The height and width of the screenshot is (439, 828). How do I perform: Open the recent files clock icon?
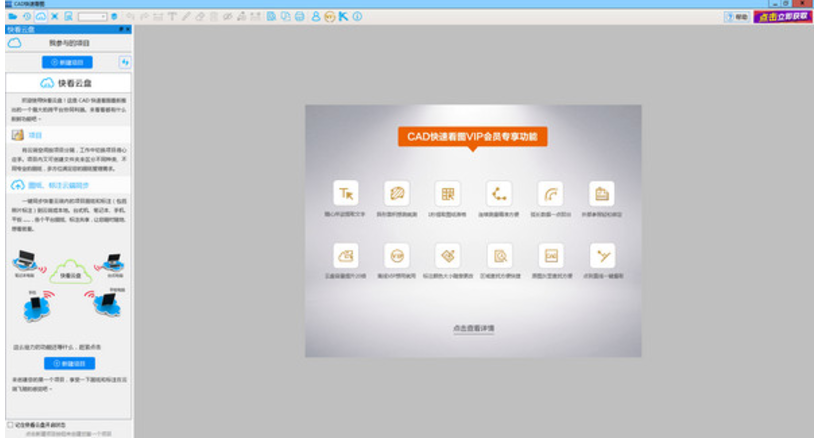coord(26,17)
